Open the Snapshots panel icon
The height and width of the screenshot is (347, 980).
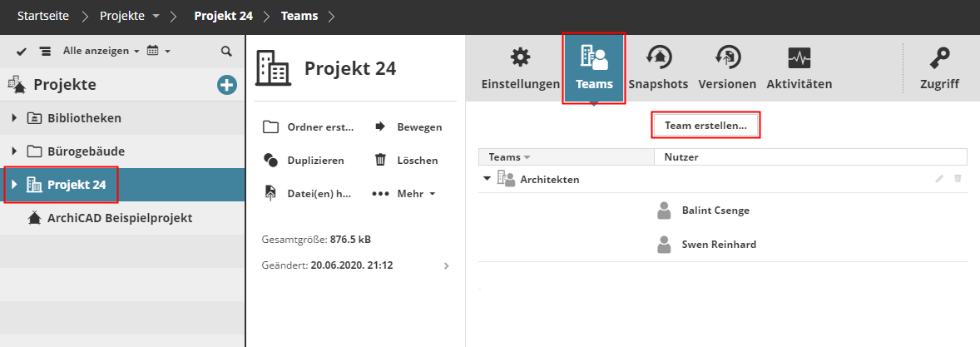(658, 57)
